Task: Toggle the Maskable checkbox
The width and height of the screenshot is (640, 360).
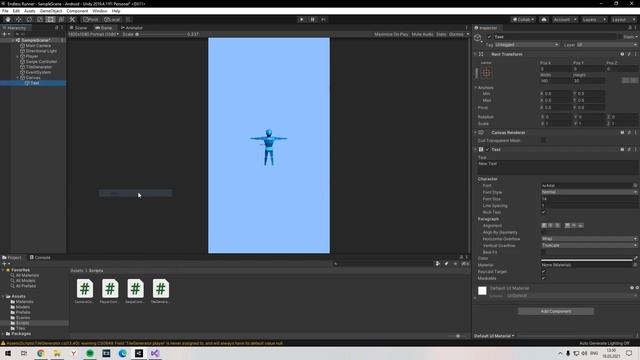Action: (543, 278)
